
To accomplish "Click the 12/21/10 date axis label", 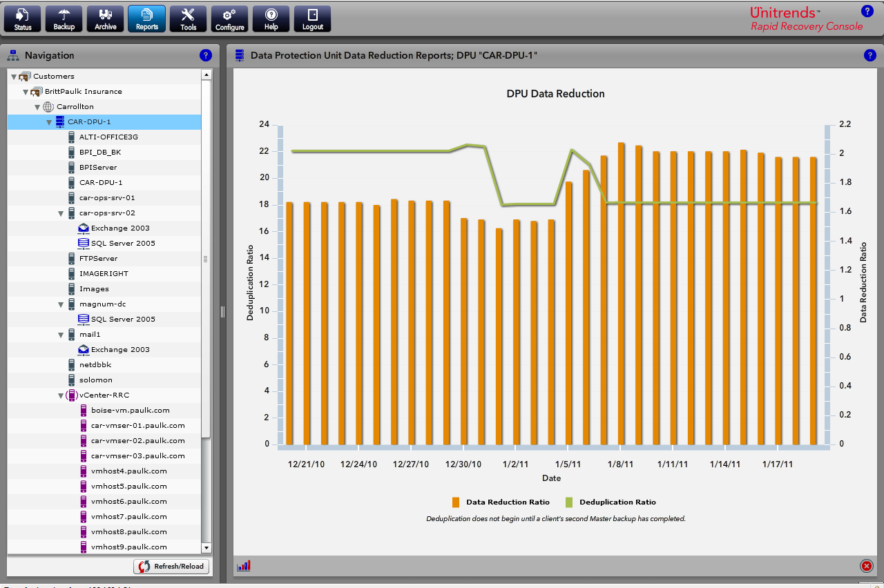I will click(307, 464).
